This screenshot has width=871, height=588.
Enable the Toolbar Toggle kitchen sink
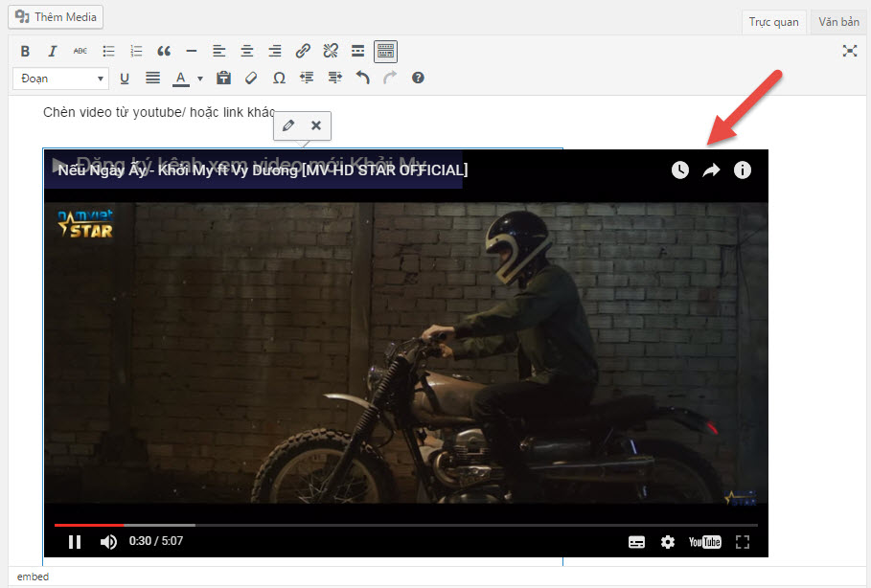[x=385, y=51]
